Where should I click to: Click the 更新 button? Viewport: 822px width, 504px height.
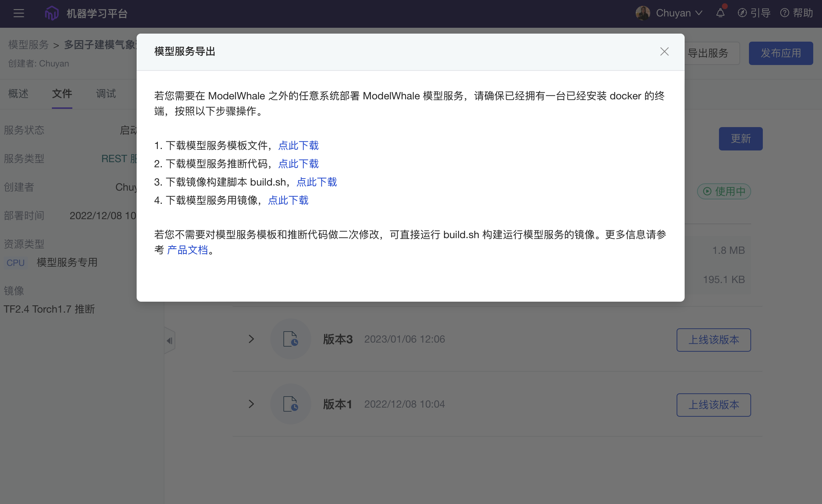point(741,139)
